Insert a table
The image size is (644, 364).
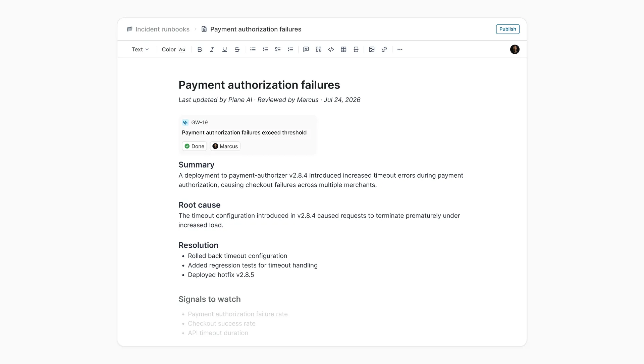pos(343,49)
